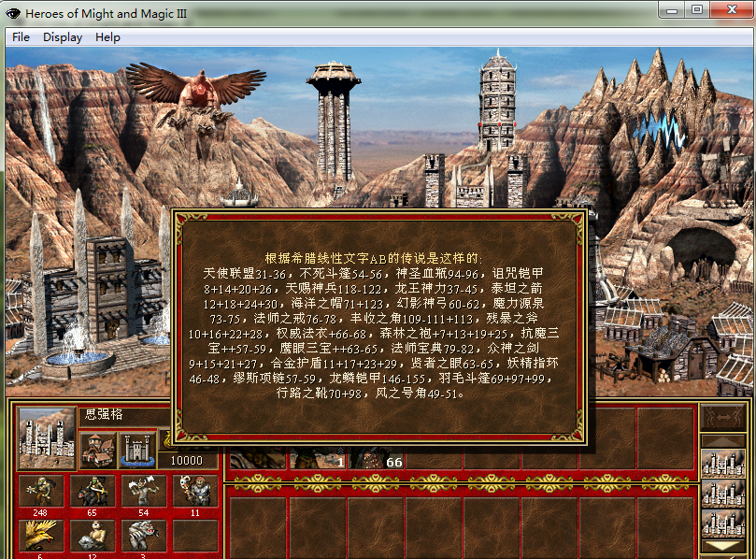756x559 pixels.
Task: Click the text 羽毛斗篷69+97+99
Action: (492, 379)
